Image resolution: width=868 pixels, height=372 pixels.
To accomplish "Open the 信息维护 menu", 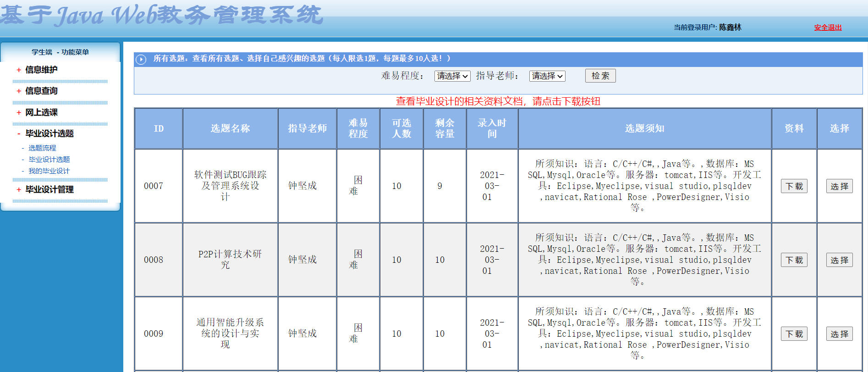I will click(41, 70).
